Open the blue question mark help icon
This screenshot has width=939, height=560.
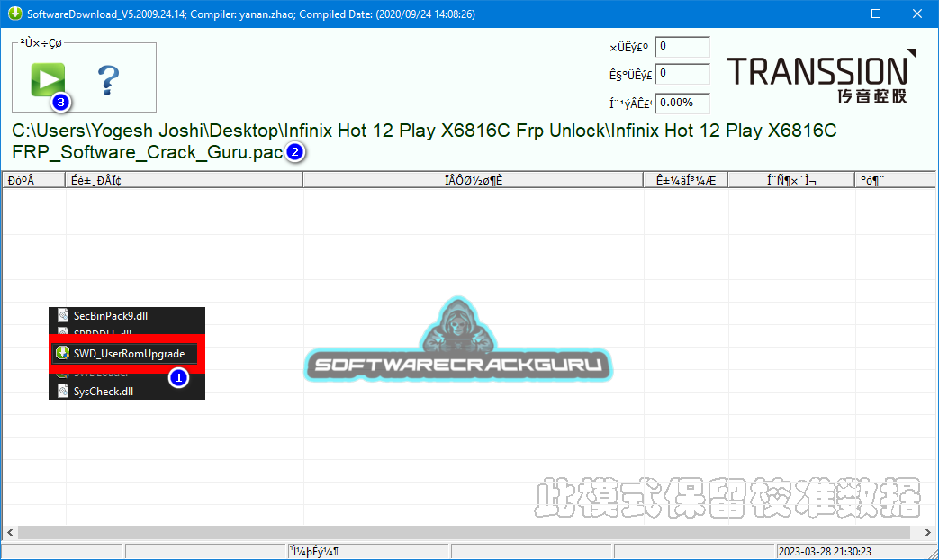pyautogui.click(x=108, y=79)
